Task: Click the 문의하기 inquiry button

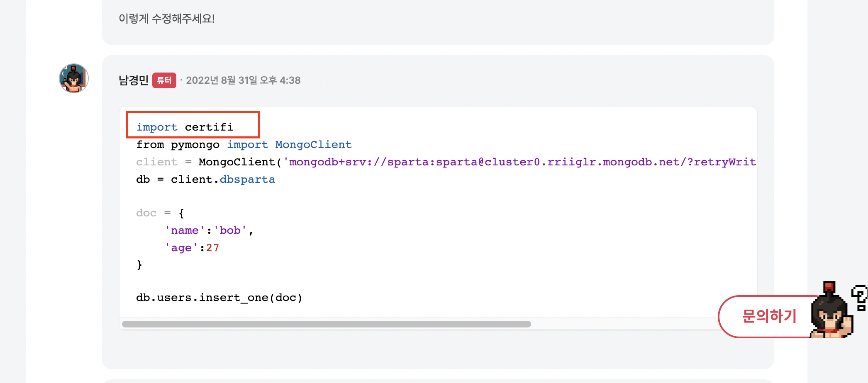Action: (769, 316)
